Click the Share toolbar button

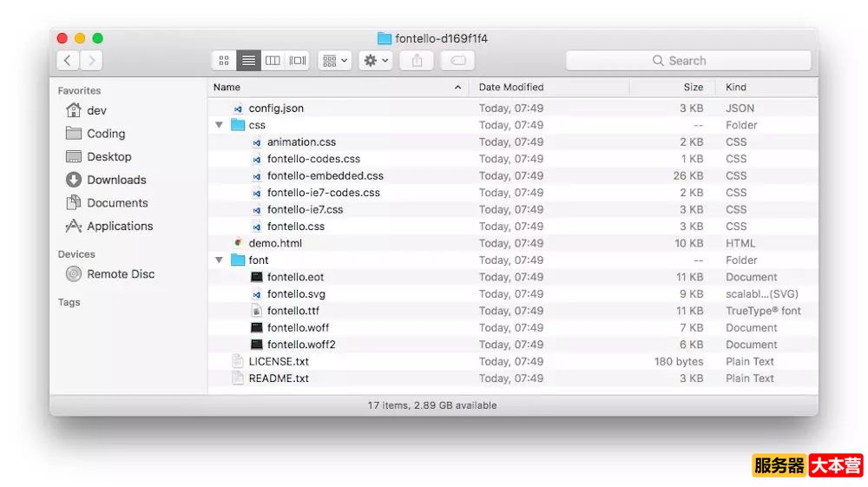pos(417,61)
